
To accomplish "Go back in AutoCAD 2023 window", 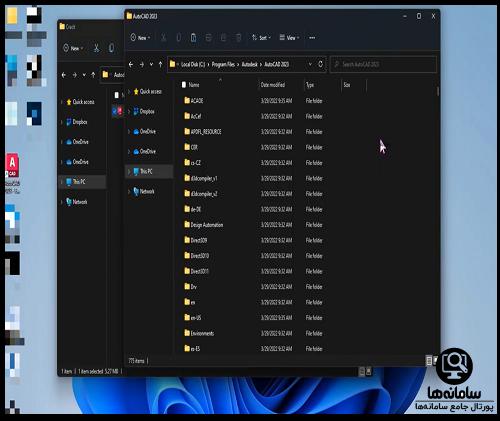I will pyautogui.click(x=131, y=64).
